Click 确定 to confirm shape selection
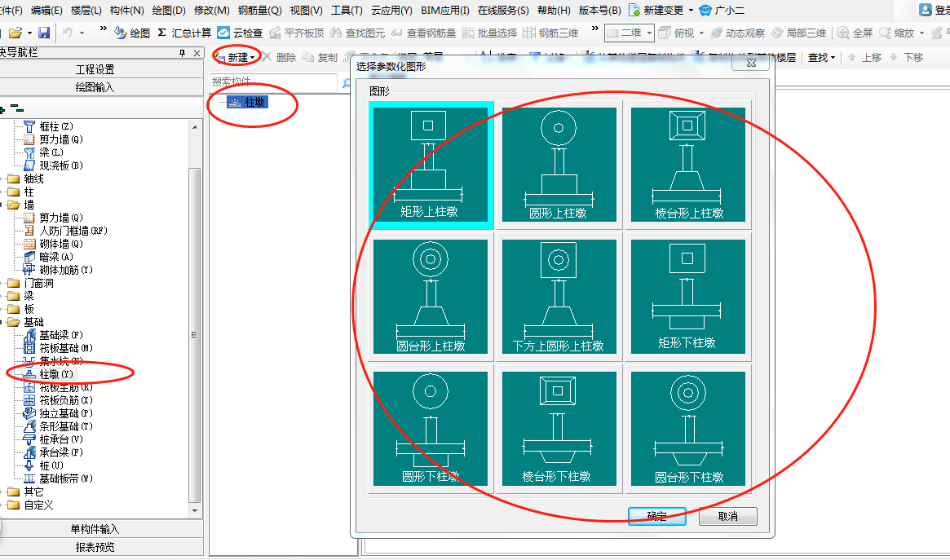 [x=656, y=517]
